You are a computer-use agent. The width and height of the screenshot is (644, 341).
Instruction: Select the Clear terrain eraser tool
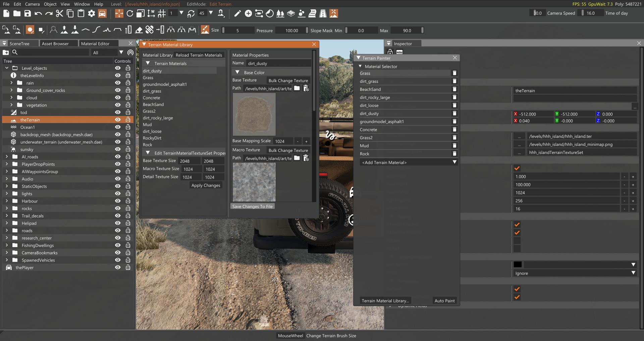click(x=139, y=30)
